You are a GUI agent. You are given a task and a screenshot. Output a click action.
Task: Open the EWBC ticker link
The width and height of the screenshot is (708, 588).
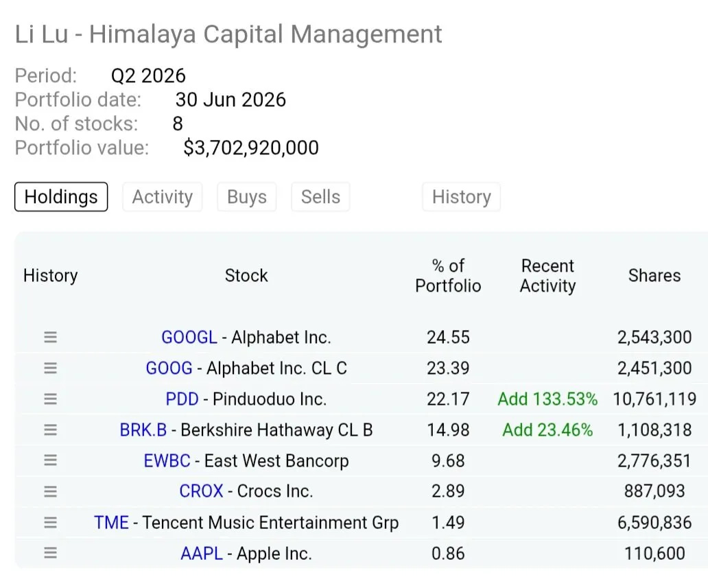pyautogui.click(x=167, y=460)
